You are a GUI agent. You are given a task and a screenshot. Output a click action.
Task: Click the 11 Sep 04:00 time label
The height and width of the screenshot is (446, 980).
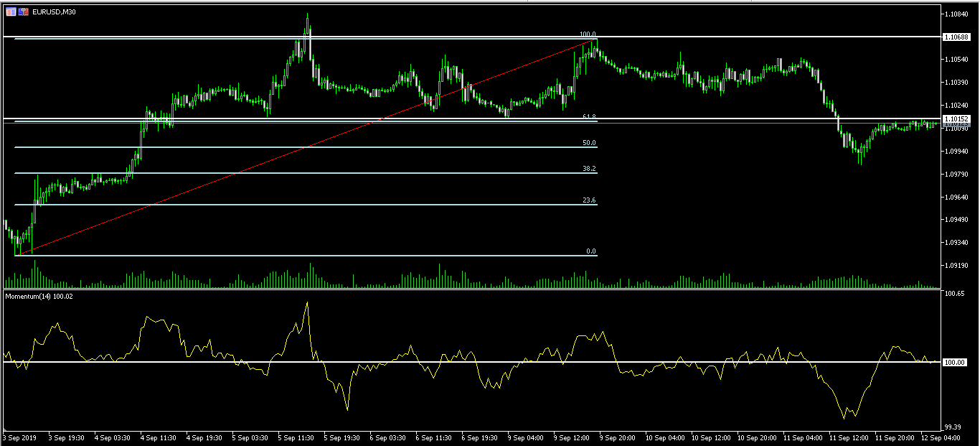coord(803,437)
